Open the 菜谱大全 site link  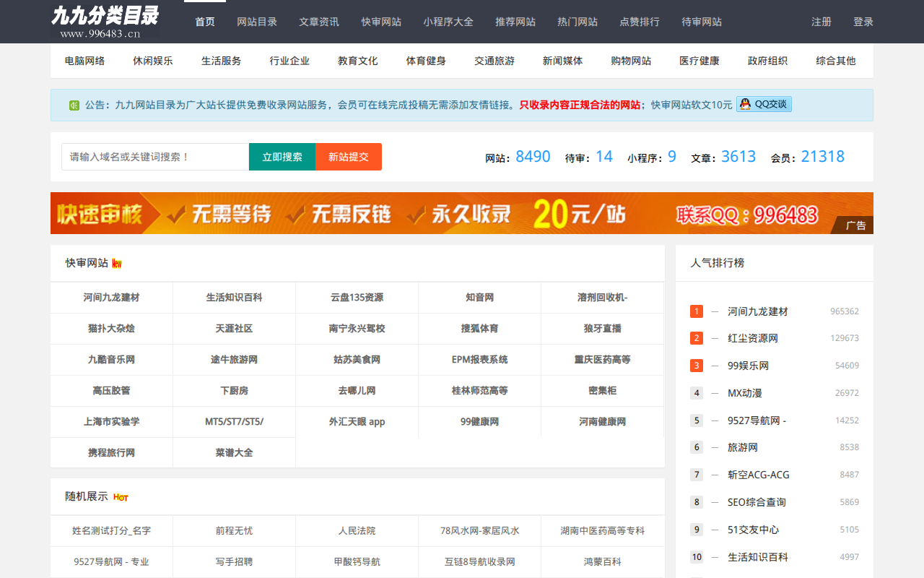click(x=234, y=453)
